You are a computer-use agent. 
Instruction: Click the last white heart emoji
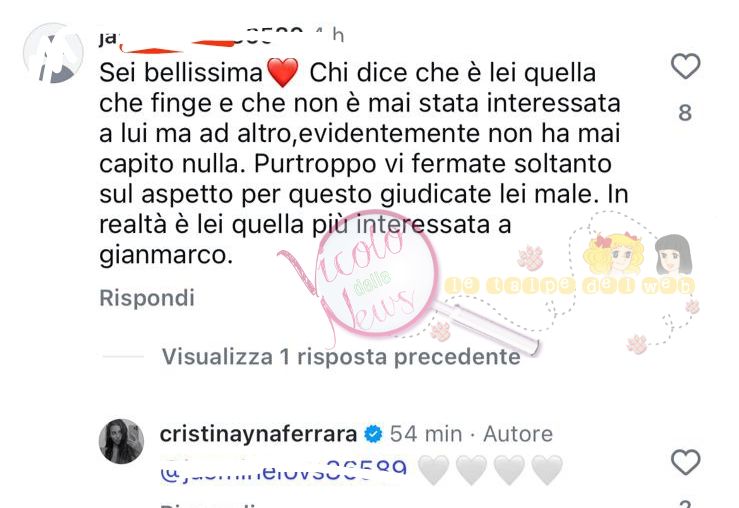pyautogui.click(x=547, y=470)
